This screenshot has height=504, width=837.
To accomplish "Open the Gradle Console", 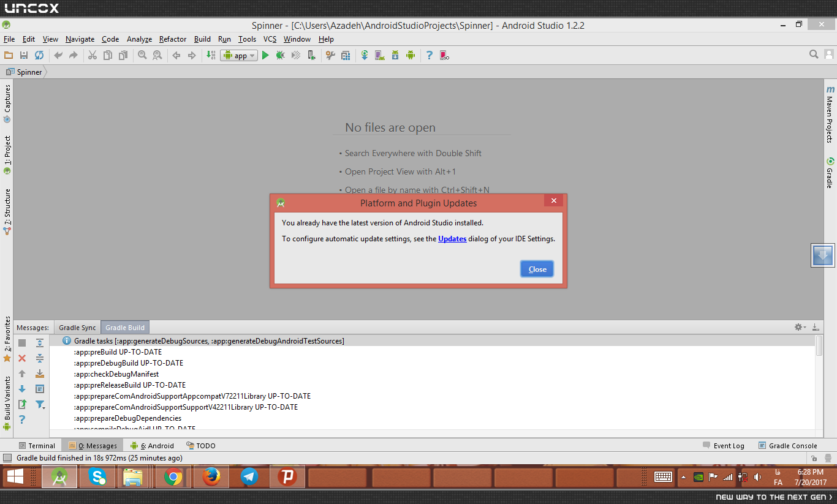I will tap(788, 446).
